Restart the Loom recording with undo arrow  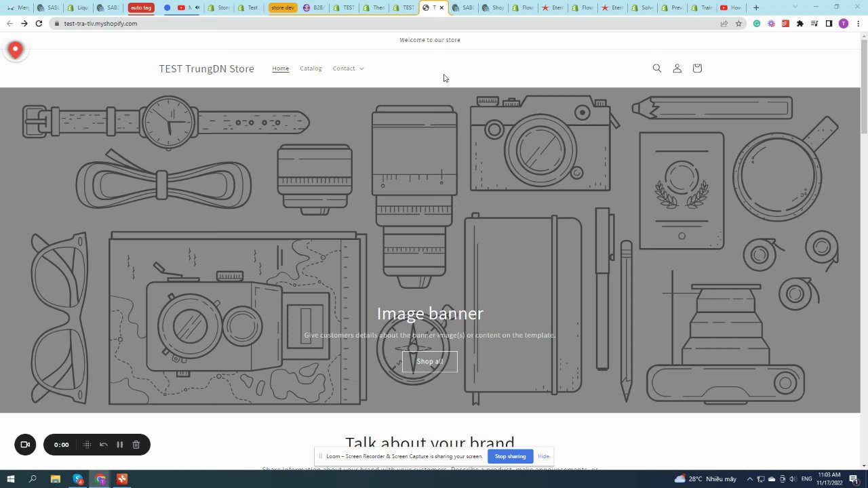103,445
